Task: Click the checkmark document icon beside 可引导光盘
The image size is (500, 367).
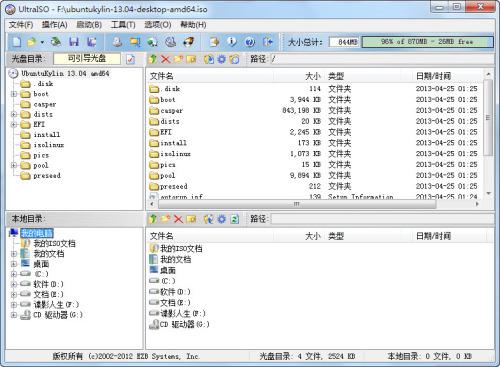Action: coord(130,59)
